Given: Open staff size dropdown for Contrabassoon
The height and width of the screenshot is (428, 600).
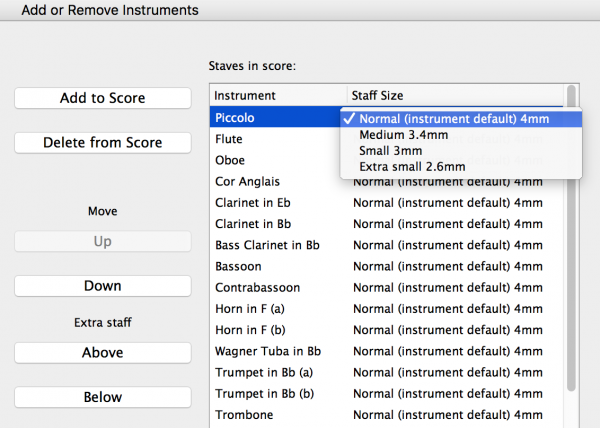Looking at the screenshot, I should 448,288.
